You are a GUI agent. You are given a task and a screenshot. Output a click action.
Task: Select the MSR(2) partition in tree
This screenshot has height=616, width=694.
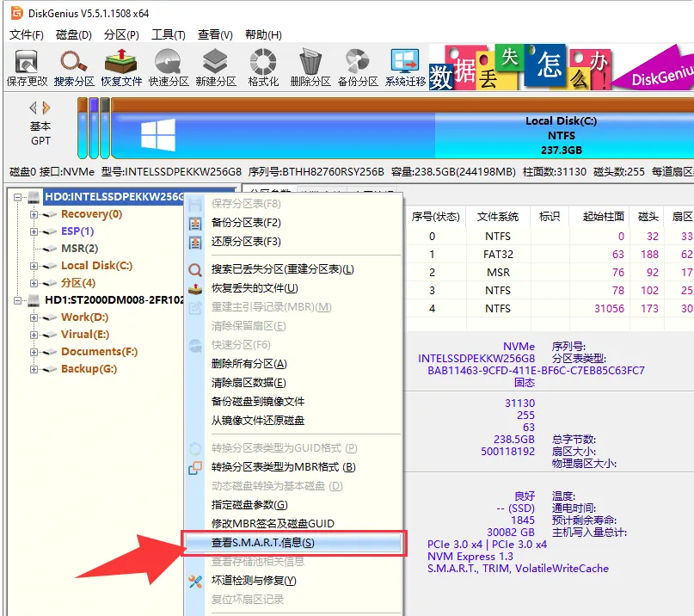tap(80, 249)
